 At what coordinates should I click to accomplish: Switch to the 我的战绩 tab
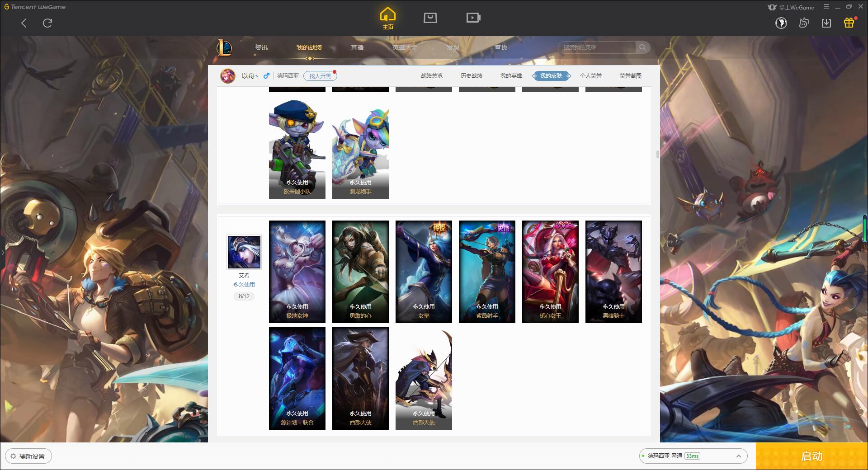pos(309,47)
